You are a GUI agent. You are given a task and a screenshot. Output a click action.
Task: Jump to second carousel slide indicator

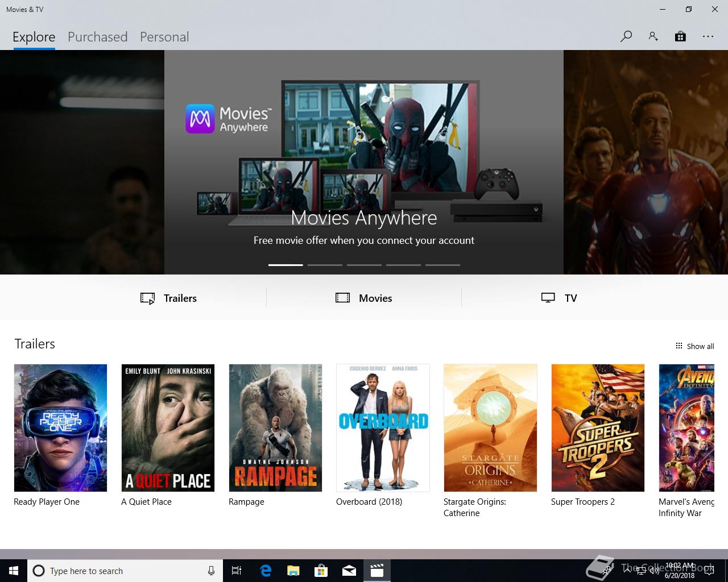[x=325, y=265]
